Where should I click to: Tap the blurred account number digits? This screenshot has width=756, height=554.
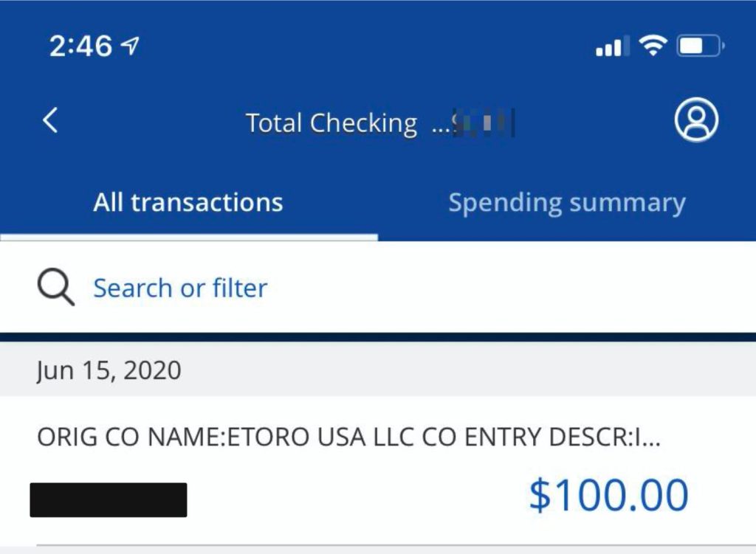pos(484,123)
